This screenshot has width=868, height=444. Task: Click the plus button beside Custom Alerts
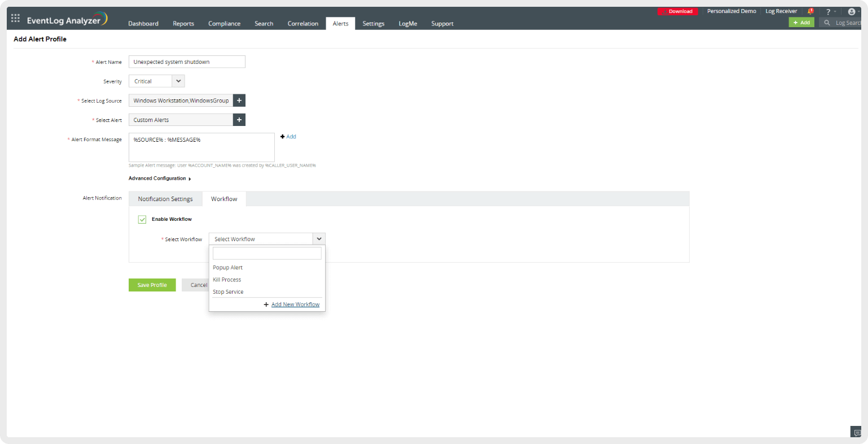point(239,120)
